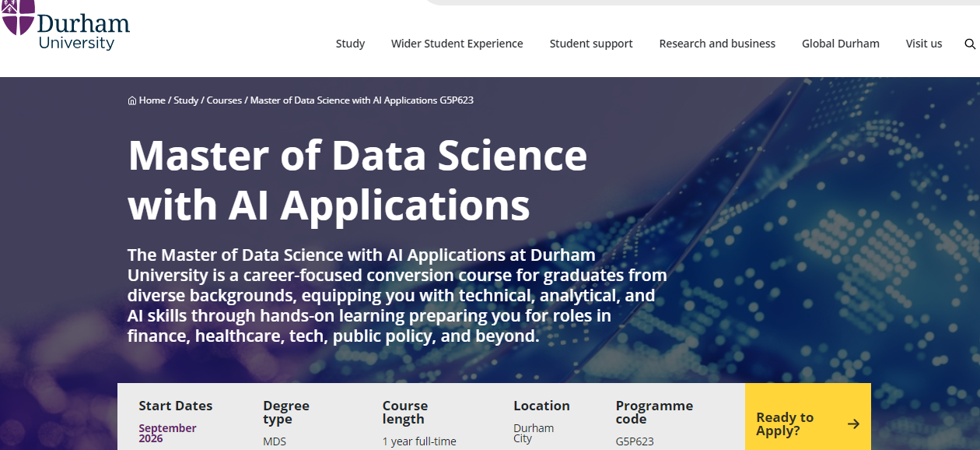The width and height of the screenshot is (980, 450).
Task: Click the 1 year full-time course length
Action: (419, 441)
